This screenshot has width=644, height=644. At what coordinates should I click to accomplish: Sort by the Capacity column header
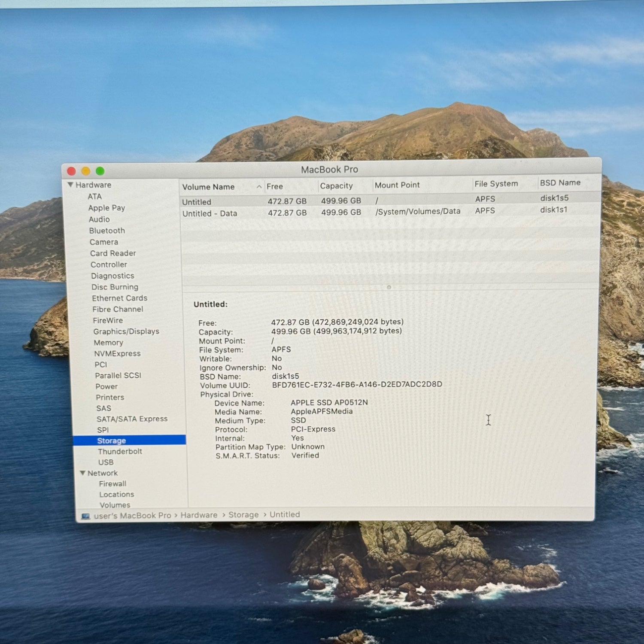336,186
